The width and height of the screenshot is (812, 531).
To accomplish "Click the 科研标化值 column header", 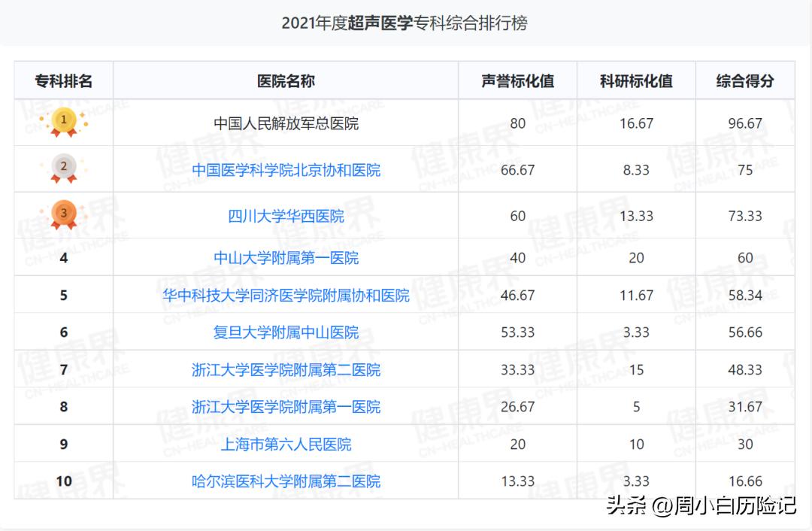I will [x=636, y=81].
